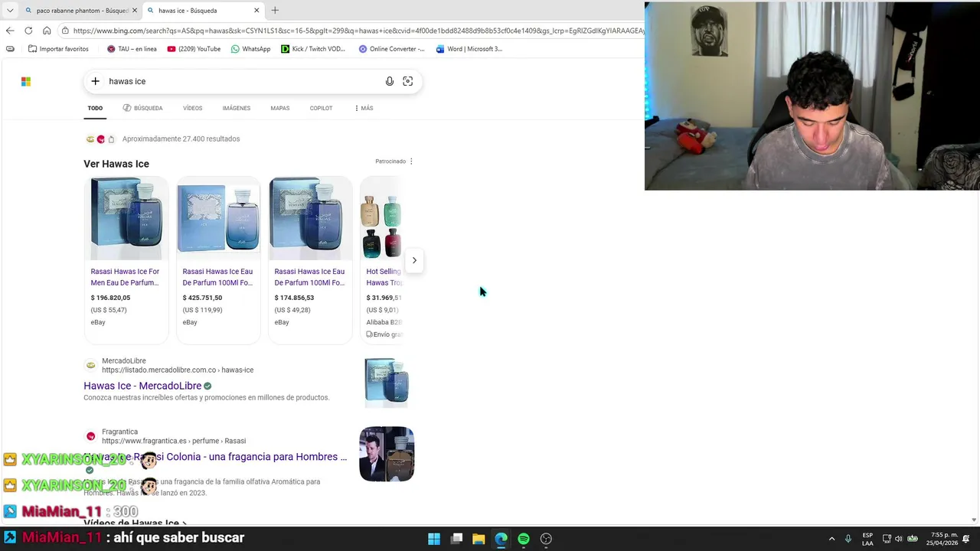Select the TODO results tab

click(95, 109)
